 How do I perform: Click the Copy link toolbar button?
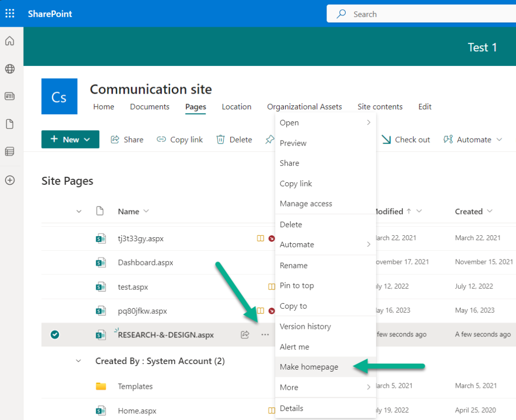click(179, 139)
